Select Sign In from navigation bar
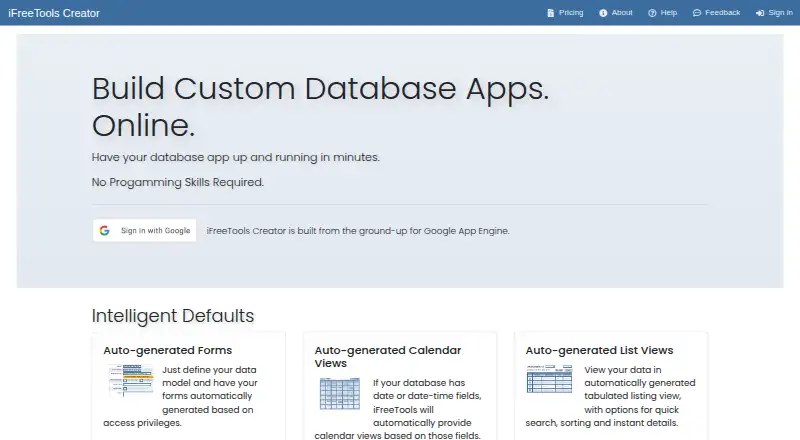The height and width of the screenshot is (440, 800). click(774, 13)
